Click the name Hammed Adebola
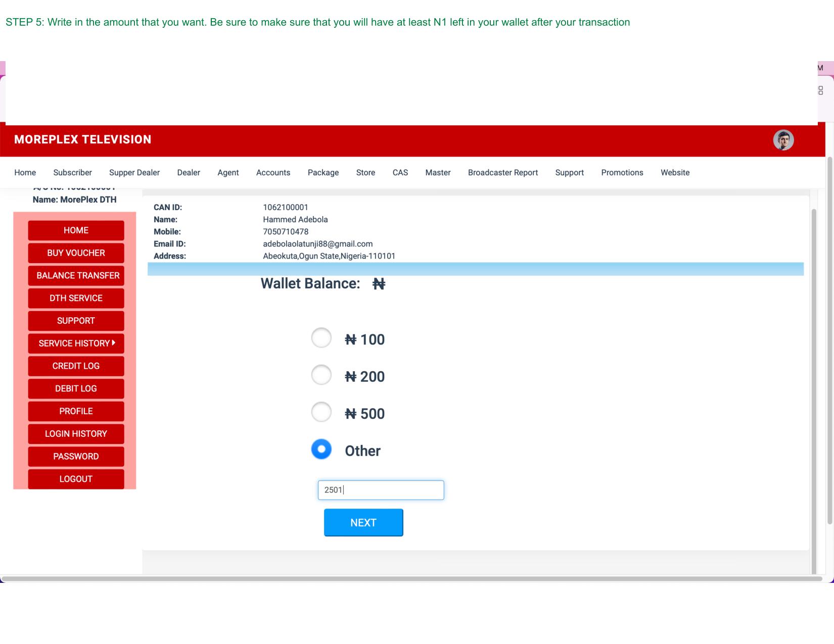Screen dimensions: 834x644 click(295, 220)
